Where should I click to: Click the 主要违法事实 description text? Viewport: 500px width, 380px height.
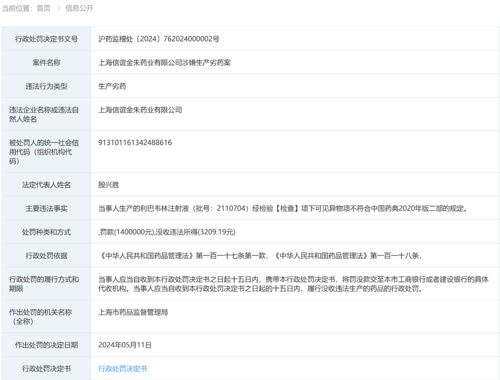point(283,208)
